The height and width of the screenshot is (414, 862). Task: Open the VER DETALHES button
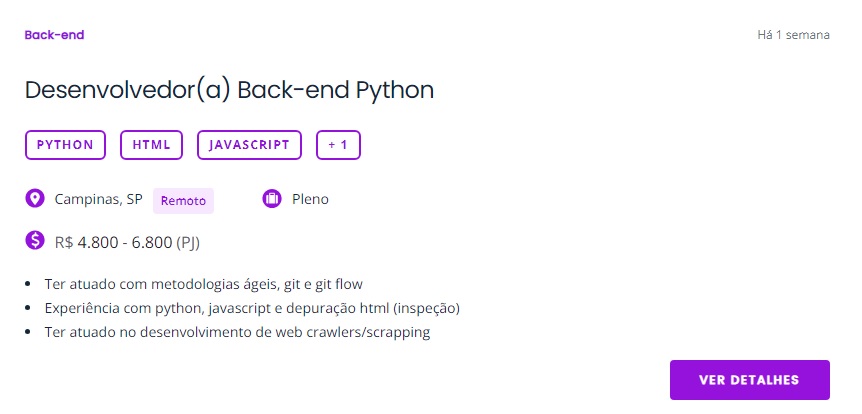click(749, 380)
